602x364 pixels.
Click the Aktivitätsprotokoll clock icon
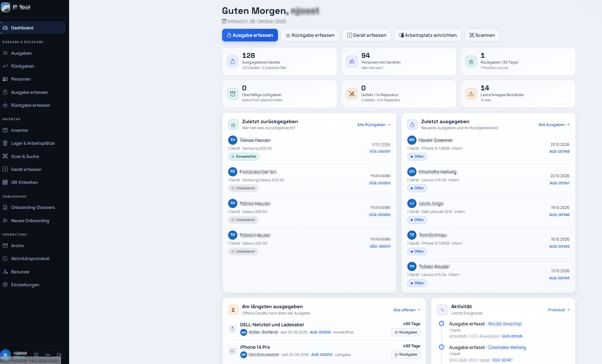5,259
